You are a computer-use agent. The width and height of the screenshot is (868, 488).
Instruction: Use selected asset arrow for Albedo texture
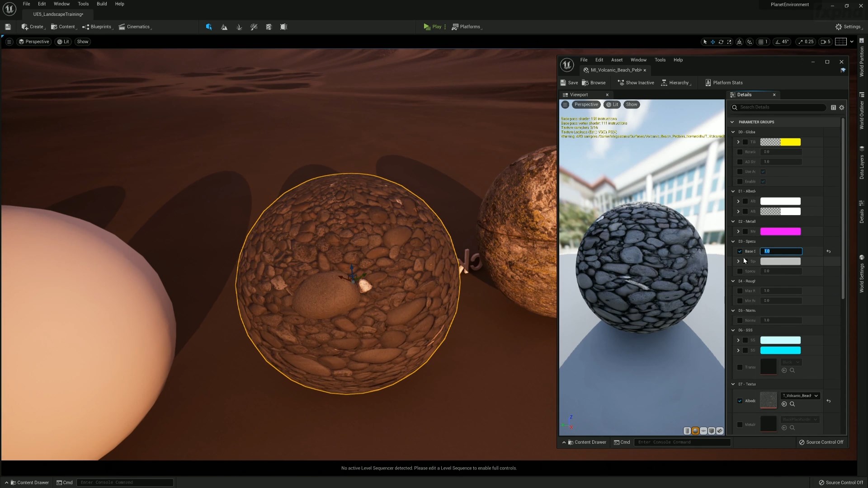[x=784, y=404]
